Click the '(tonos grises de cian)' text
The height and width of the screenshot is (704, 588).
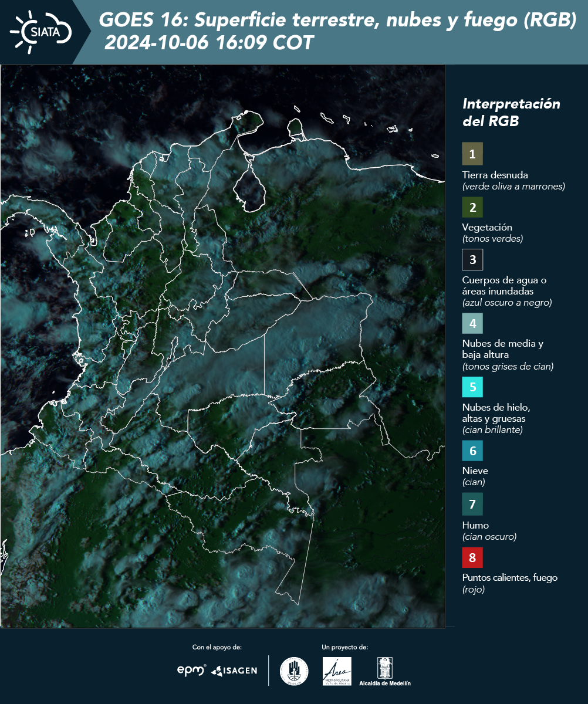[508, 367]
